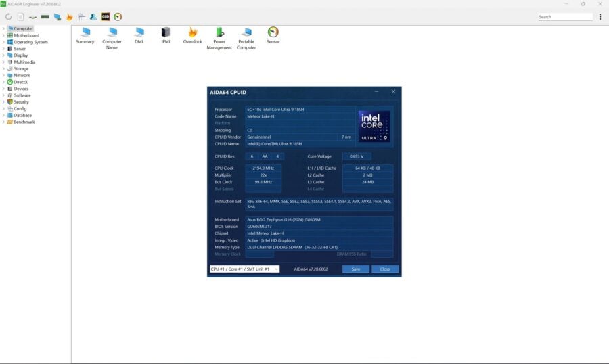The image size is (609, 364).
Task: Click the L3 Cache value 24 MB
Action: pyautogui.click(x=367, y=182)
